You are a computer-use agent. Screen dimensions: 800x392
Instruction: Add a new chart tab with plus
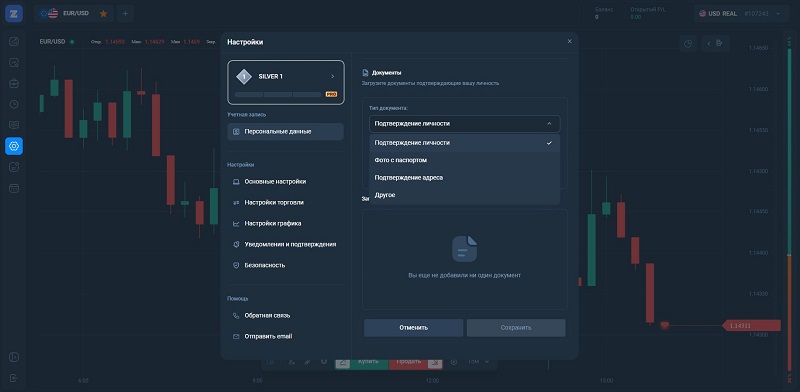pos(125,14)
